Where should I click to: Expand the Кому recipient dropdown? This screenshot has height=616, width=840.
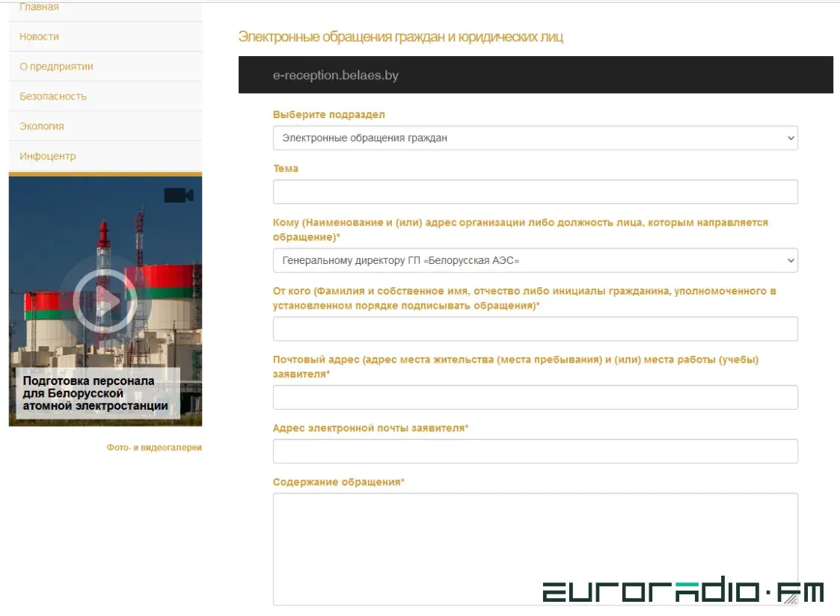535,261
